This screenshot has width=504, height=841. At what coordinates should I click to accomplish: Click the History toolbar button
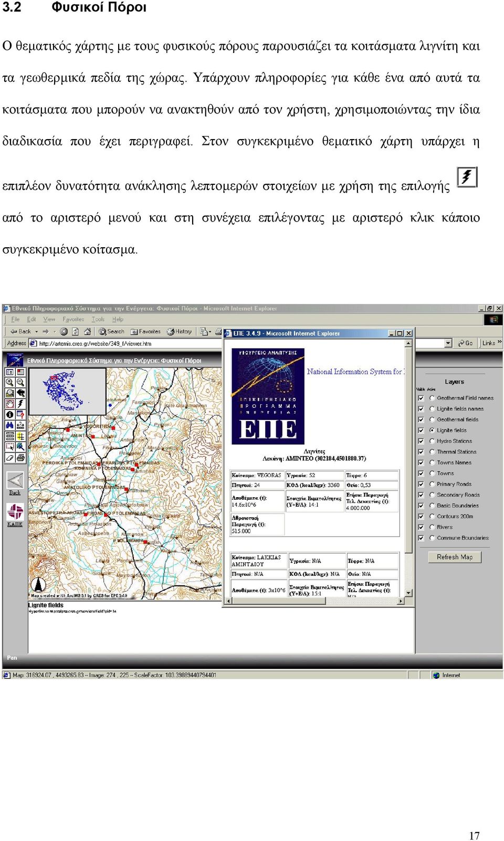click(x=179, y=331)
